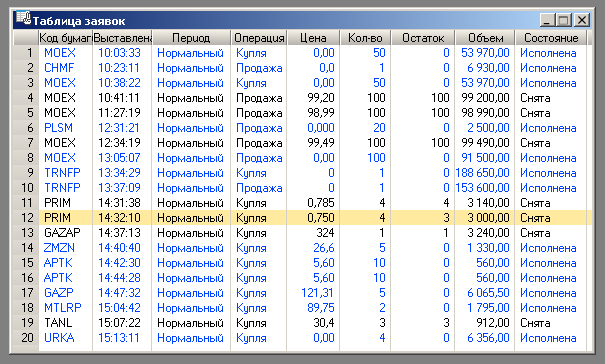Viewport: 605px width, 364px height.
Task: Click time 14:31:38 cell
Action: point(119,203)
